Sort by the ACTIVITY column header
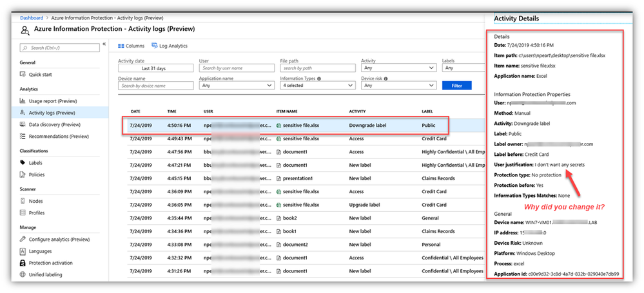This screenshot has width=644, height=293. pyautogui.click(x=357, y=111)
